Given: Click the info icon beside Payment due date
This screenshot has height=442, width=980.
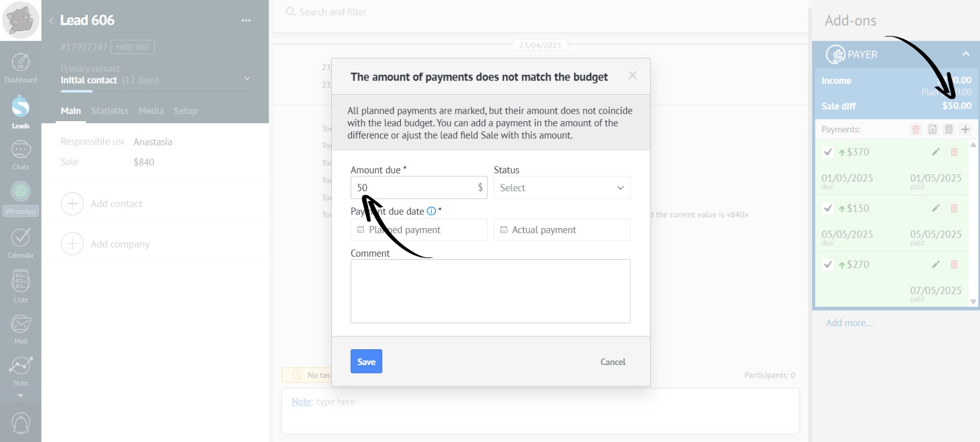Looking at the screenshot, I should point(431,211).
